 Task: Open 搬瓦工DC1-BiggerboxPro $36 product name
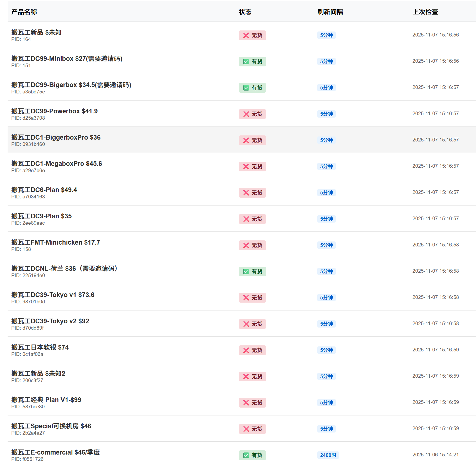click(56, 138)
